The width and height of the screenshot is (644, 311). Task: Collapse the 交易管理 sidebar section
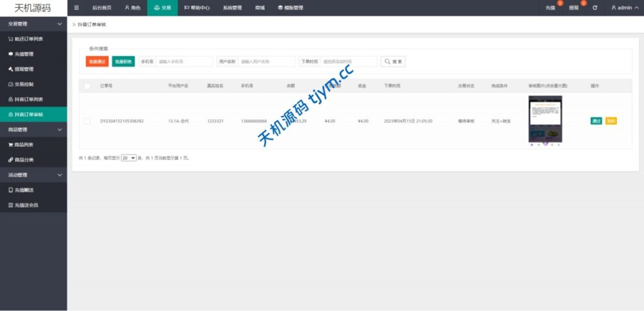point(33,23)
